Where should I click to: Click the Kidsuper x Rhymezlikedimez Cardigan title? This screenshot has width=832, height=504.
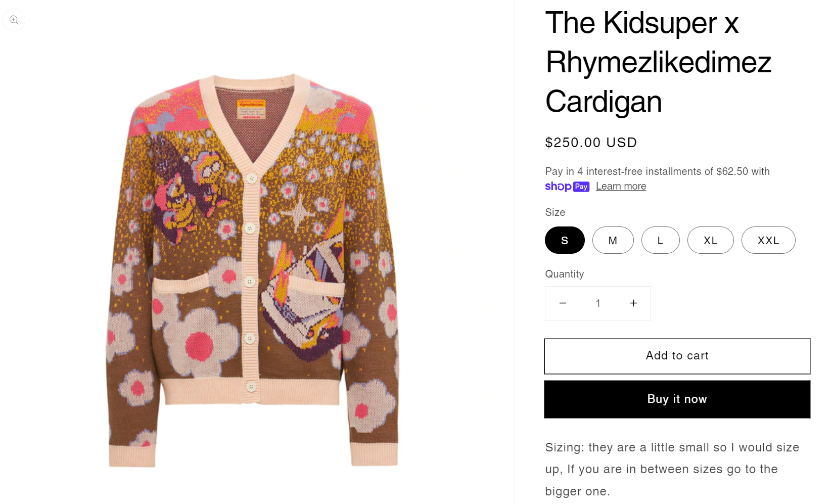658,63
